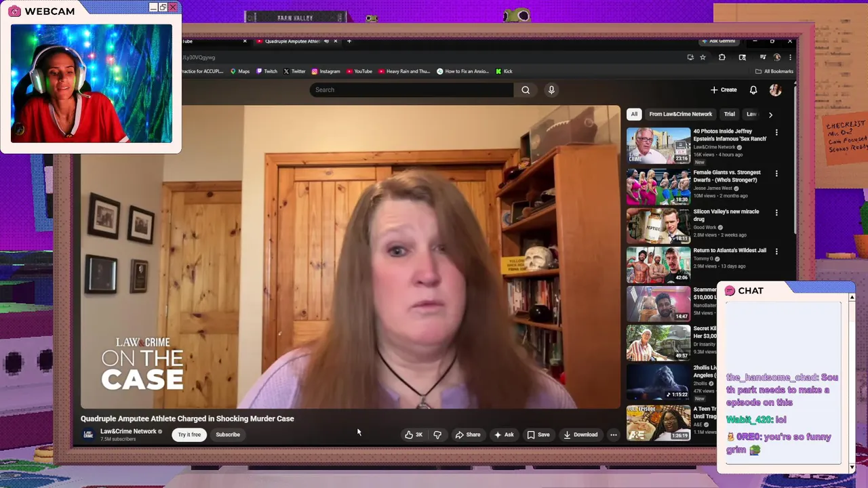Open the YouTube account avatar menu

click(775, 89)
